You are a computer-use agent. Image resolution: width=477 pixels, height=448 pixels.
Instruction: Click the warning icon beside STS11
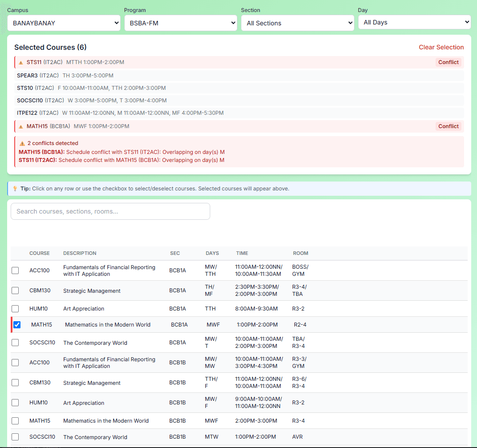coord(21,63)
